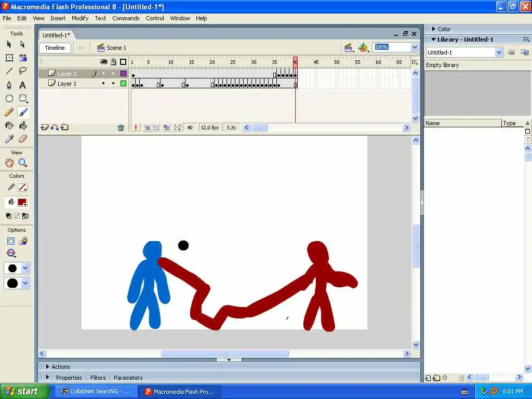Image resolution: width=532 pixels, height=399 pixels.
Task: Select the Free Transform tool
Action: [9, 58]
